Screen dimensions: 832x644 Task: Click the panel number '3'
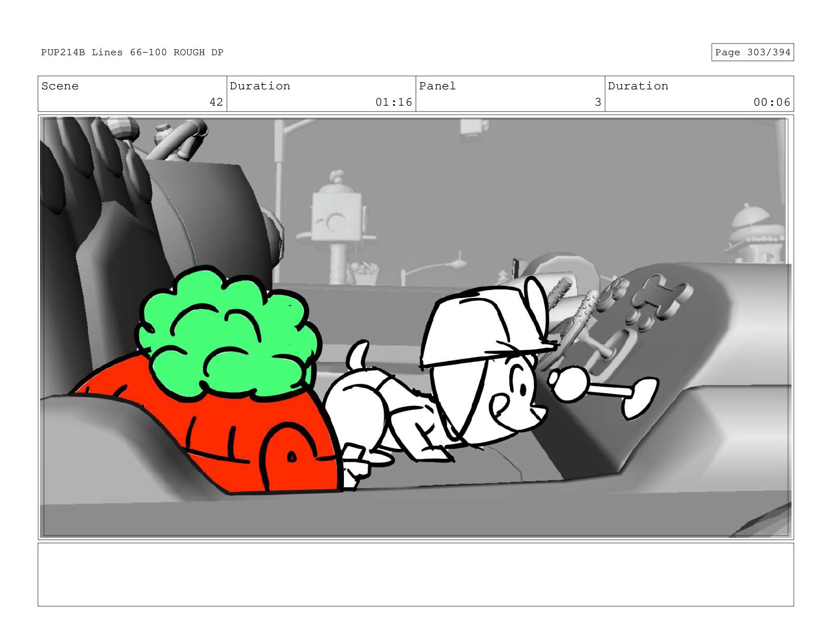click(x=598, y=102)
